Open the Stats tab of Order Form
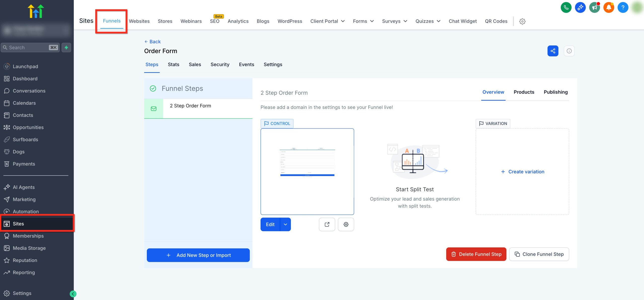Image resolution: width=644 pixels, height=300 pixels. click(173, 64)
